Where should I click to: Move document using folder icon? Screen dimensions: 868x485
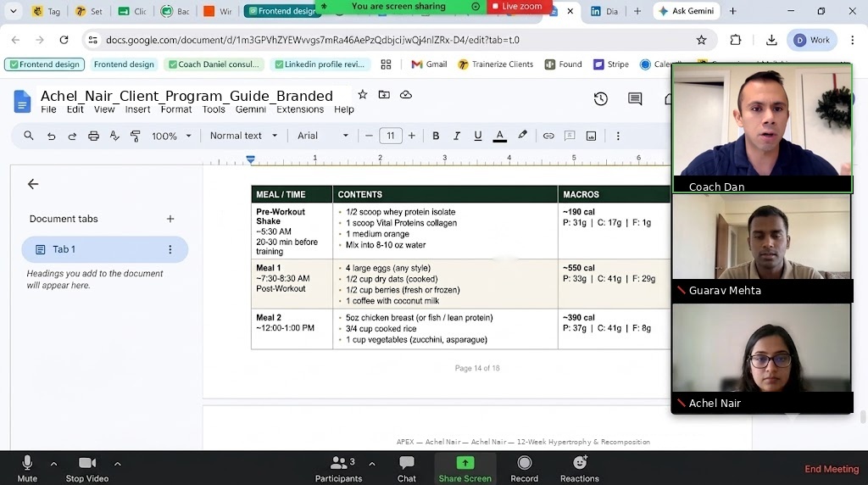pos(384,95)
